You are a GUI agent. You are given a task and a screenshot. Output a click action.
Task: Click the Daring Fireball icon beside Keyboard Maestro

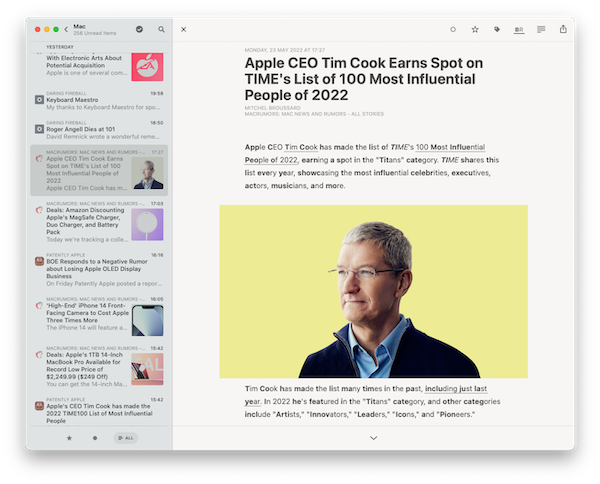39,100
